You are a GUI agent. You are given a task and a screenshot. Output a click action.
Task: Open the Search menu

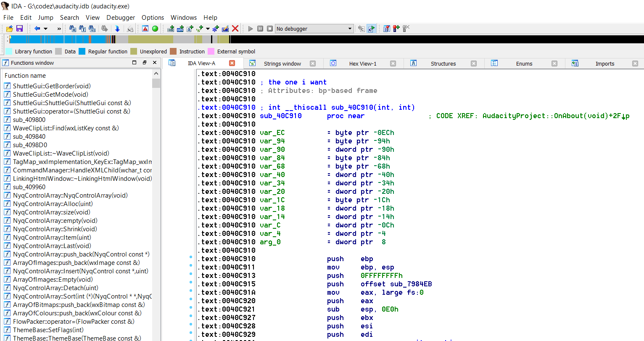point(70,17)
